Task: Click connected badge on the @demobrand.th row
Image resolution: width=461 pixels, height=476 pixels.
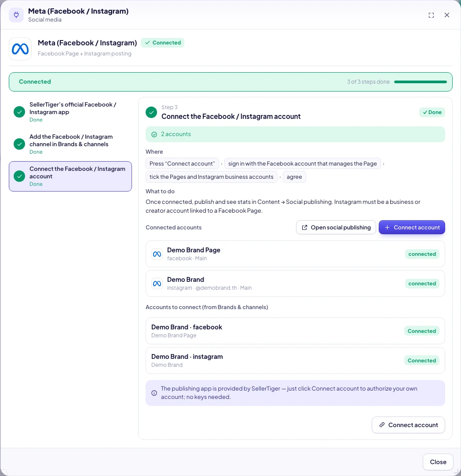Action: pyautogui.click(x=422, y=284)
